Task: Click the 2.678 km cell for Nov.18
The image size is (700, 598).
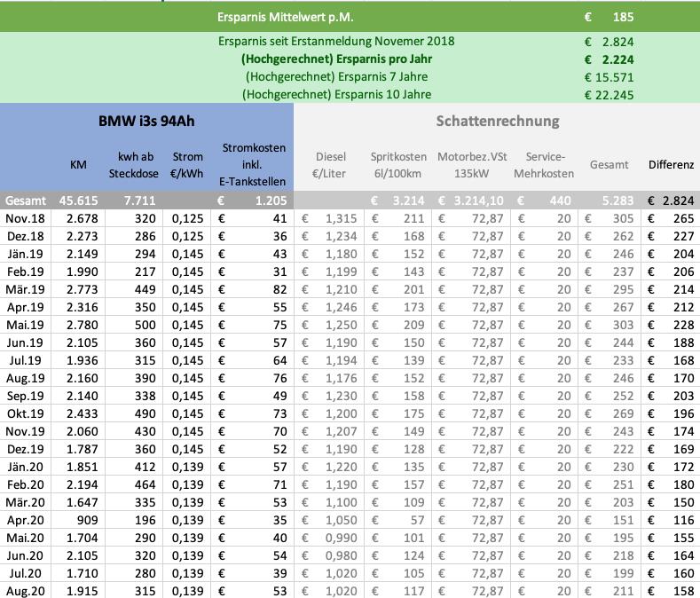Action: (x=83, y=218)
